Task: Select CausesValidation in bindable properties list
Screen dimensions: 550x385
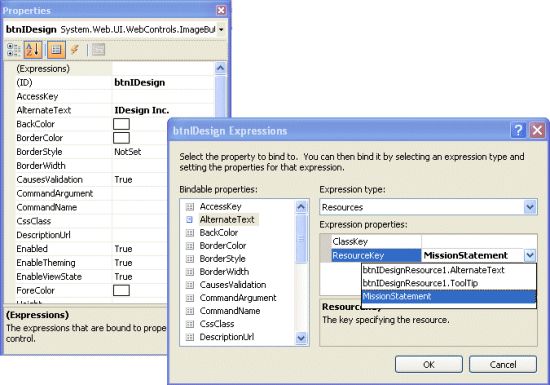Action: coord(233,285)
